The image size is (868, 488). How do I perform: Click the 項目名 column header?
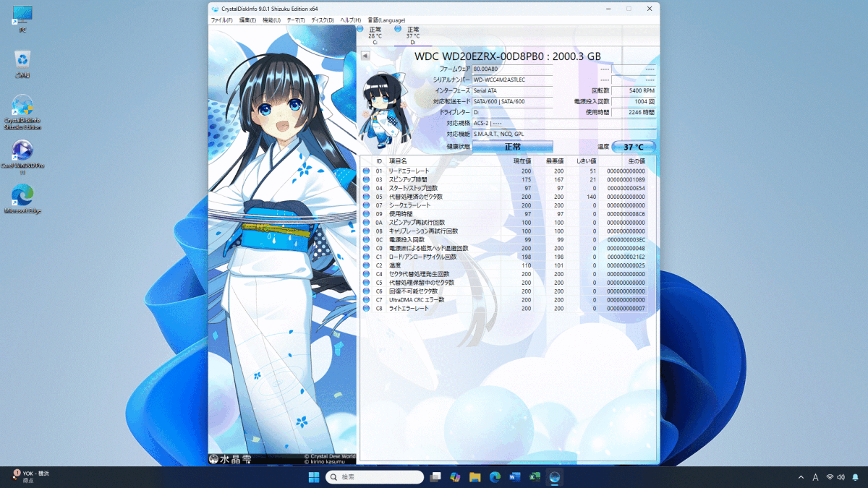click(398, 161)
